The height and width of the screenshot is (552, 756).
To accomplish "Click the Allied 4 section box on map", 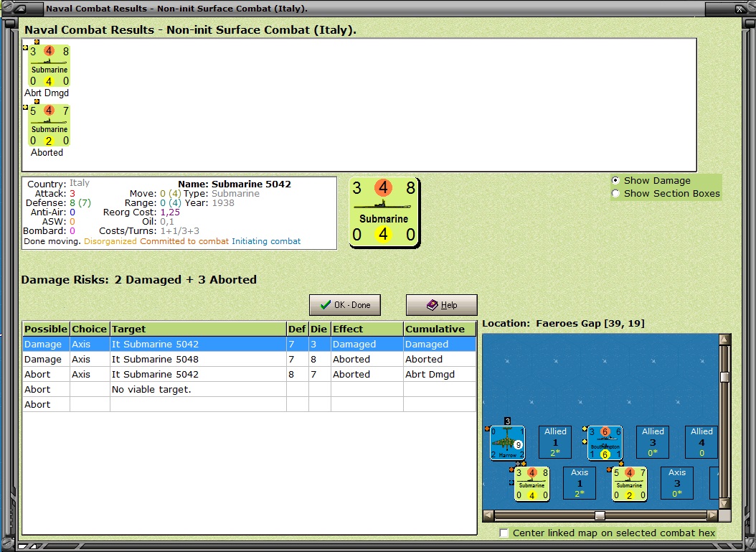I will point(701,442).
